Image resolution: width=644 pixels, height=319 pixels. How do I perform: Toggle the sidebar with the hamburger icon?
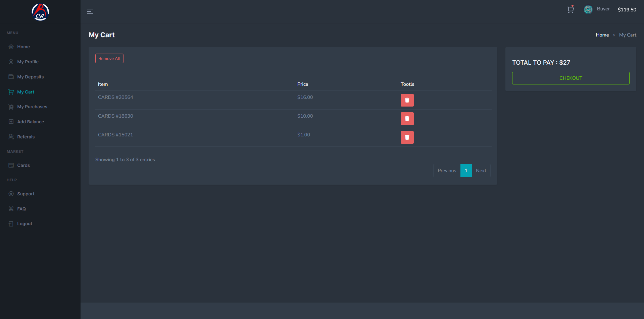[90, 11]
